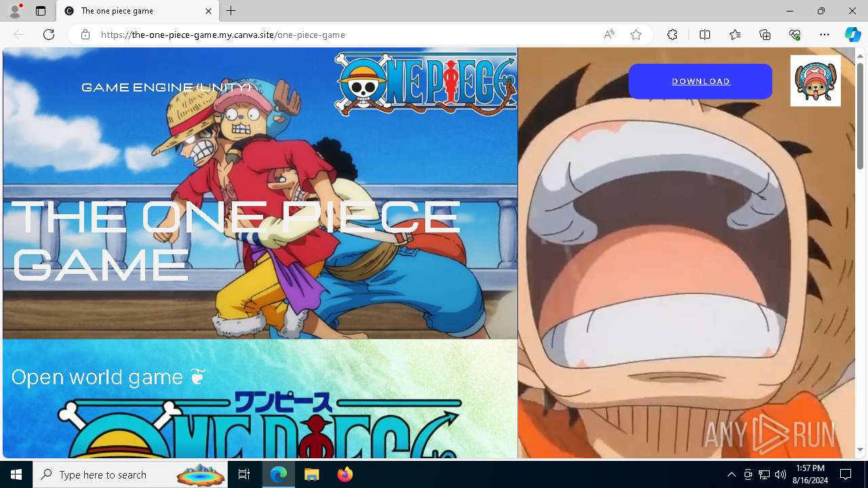
Task: Launch Firefox from the taskbar
Action: tap(344, 474)
